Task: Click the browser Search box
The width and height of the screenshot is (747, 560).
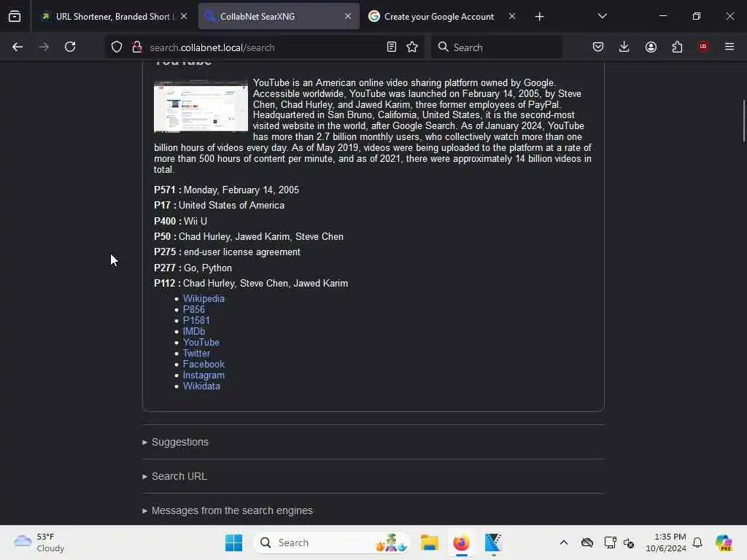Action: 497,47
